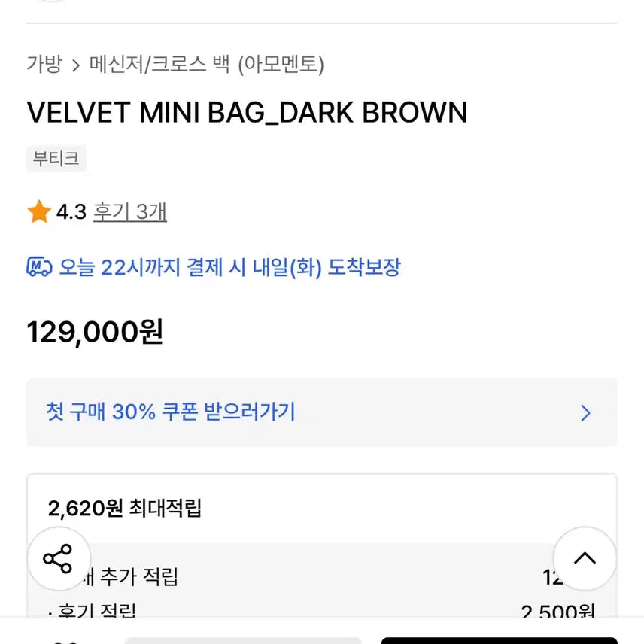This screenshot has width=644, height=644.
Task: Select the 부티크 tag
Action: 56,159
